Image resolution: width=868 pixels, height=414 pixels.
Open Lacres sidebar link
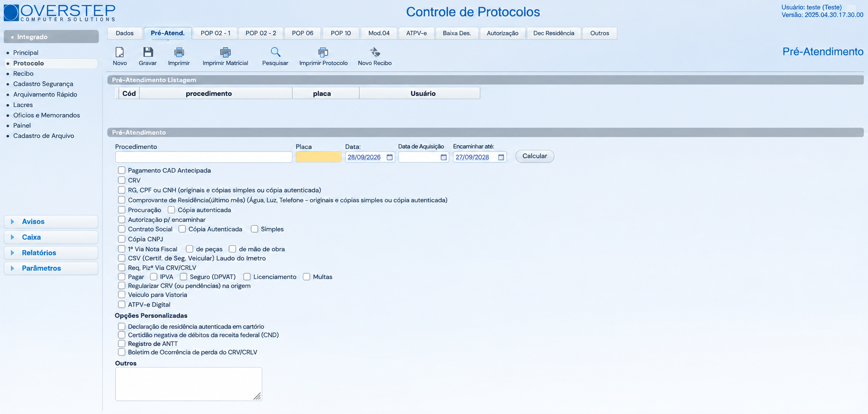[23, 105]
